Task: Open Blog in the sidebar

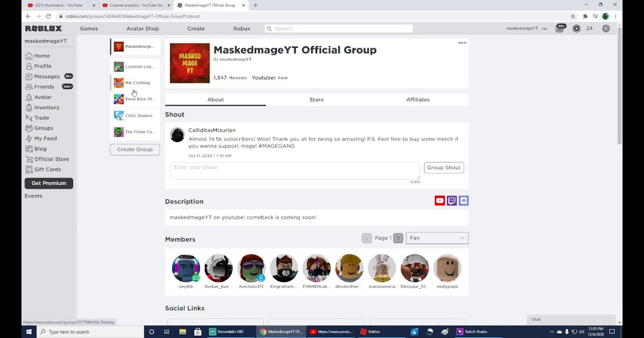Action: tap(36, 149)
